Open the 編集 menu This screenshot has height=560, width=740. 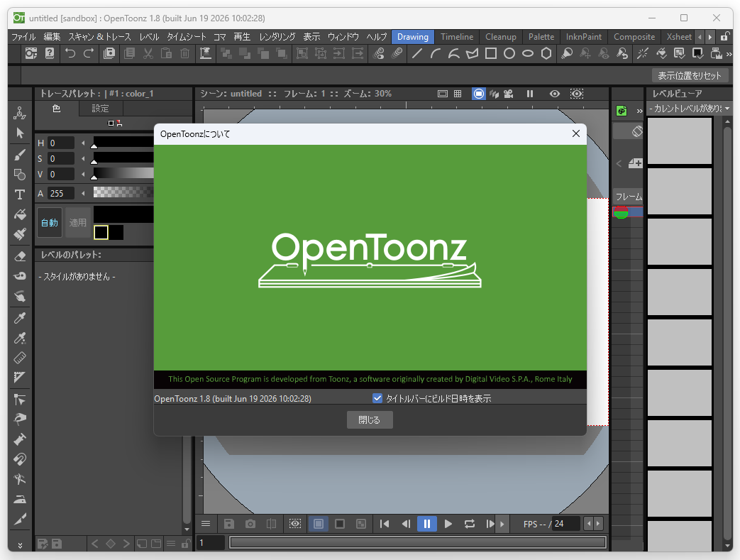pyautogui.click(x=52, y=36)
